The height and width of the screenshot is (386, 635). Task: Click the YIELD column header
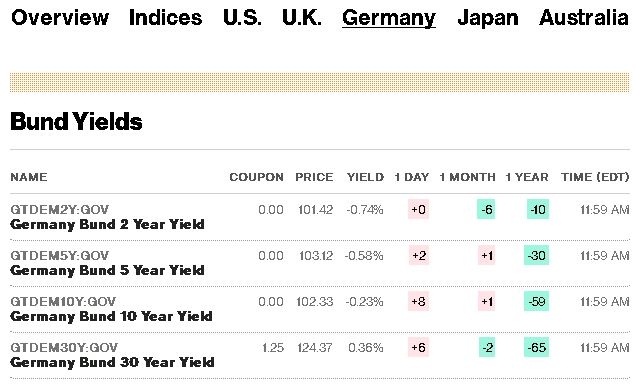(365, 177)
